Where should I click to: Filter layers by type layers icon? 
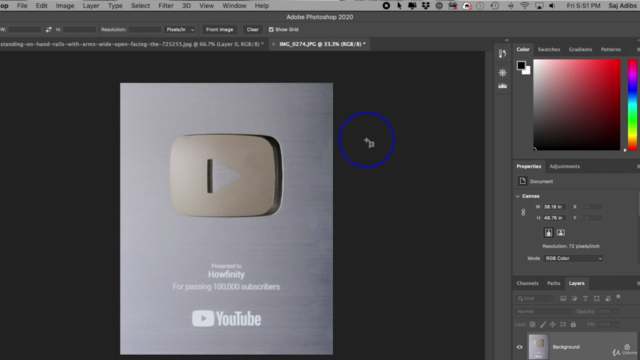(585, 298)
